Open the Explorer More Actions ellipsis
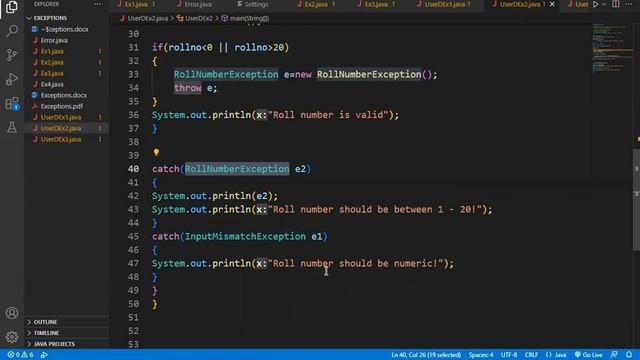This screenshot has width=640, height=360. (97, 4)
